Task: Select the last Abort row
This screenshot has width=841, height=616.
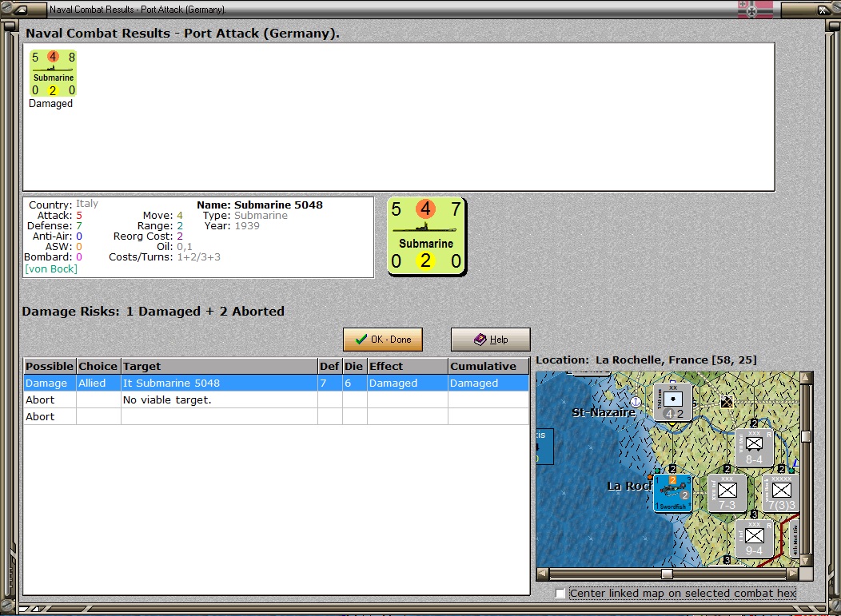Action: 277,416
